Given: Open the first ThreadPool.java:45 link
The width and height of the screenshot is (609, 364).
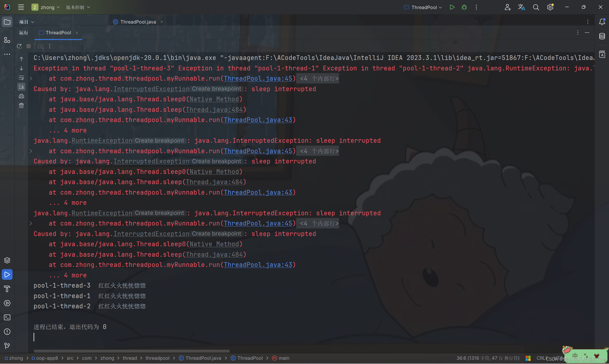Looking at the screenshot, I should pyautogui.click(x=258, y=79).
